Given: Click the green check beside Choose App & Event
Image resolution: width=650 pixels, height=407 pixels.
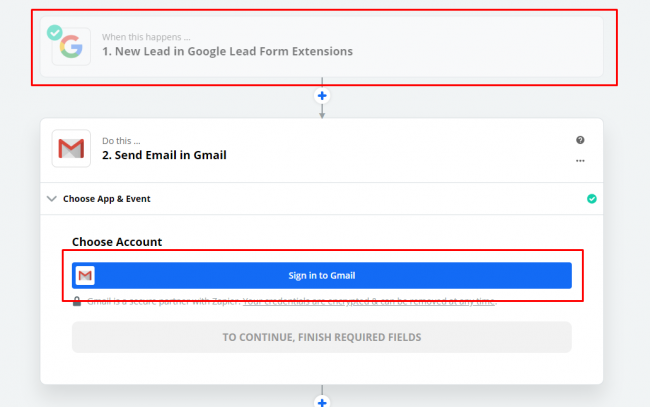Looking at the screenshot, I should [591, 199].
